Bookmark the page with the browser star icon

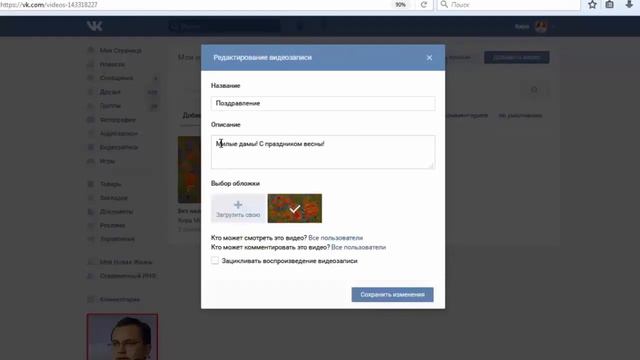point(592,5)
